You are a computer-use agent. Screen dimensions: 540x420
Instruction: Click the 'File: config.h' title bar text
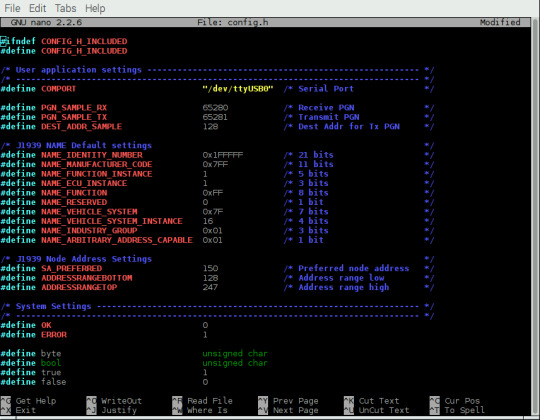(233, 22)
